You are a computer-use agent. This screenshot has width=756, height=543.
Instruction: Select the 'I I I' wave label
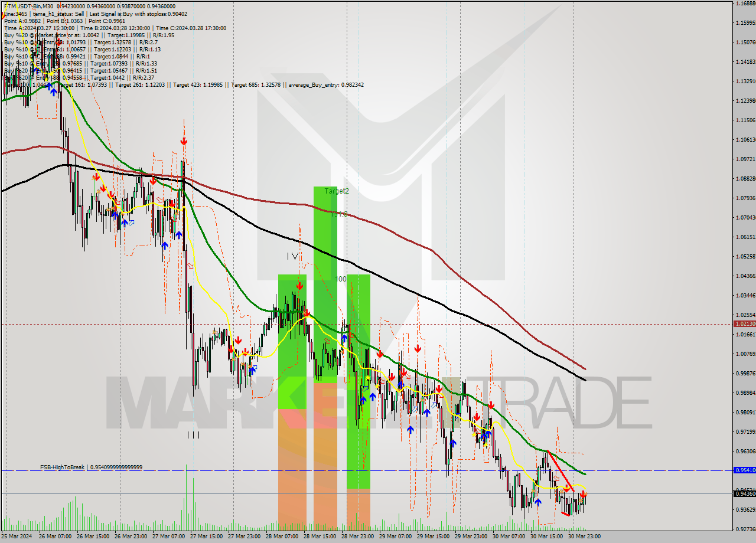(193, 435)
